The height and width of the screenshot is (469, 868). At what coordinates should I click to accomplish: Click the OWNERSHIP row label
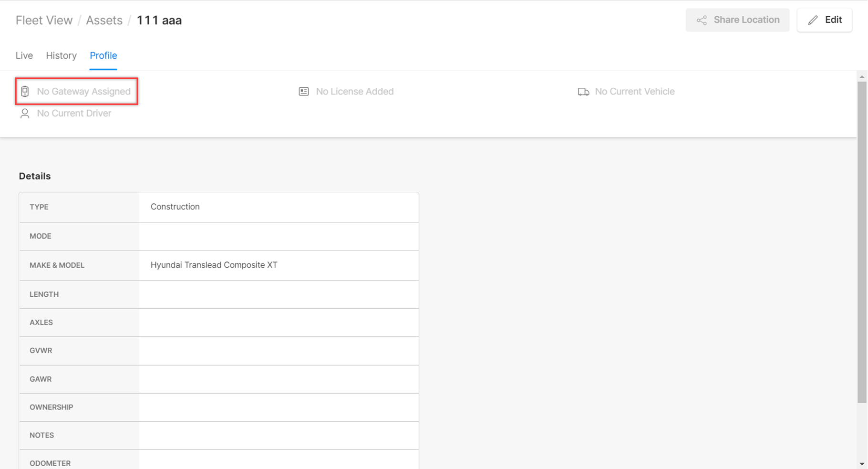click(x=52, y=407)
